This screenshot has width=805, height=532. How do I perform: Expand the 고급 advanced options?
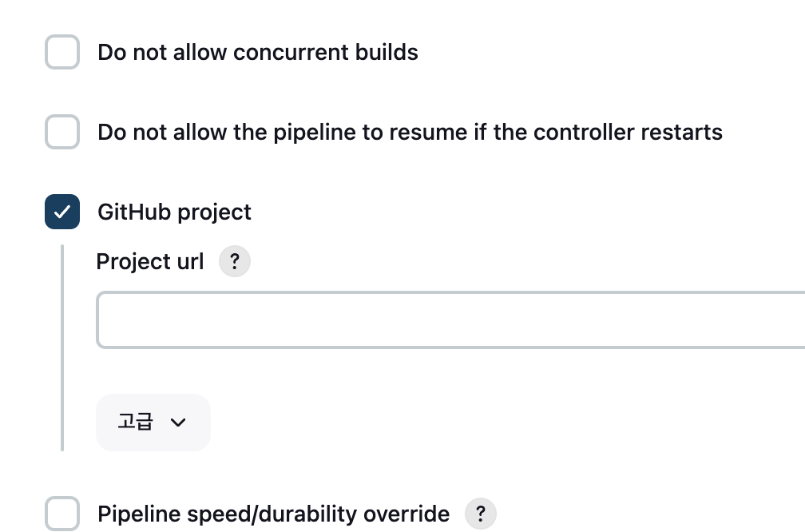tap(153, 422)
